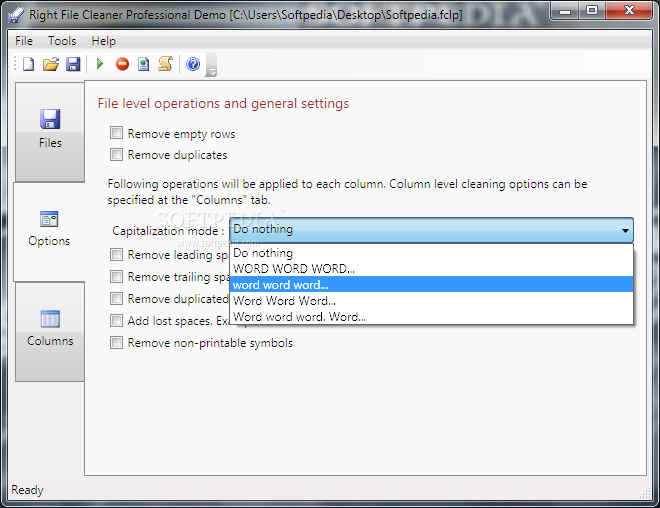
Task: Switch to the Files tab
Action: pos(50,132)
